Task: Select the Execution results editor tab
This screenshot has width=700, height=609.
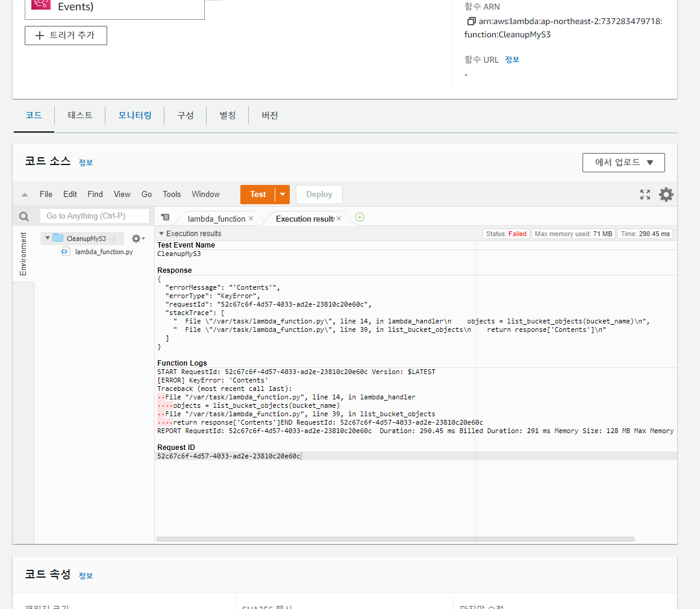Action: tap(305, 219)
